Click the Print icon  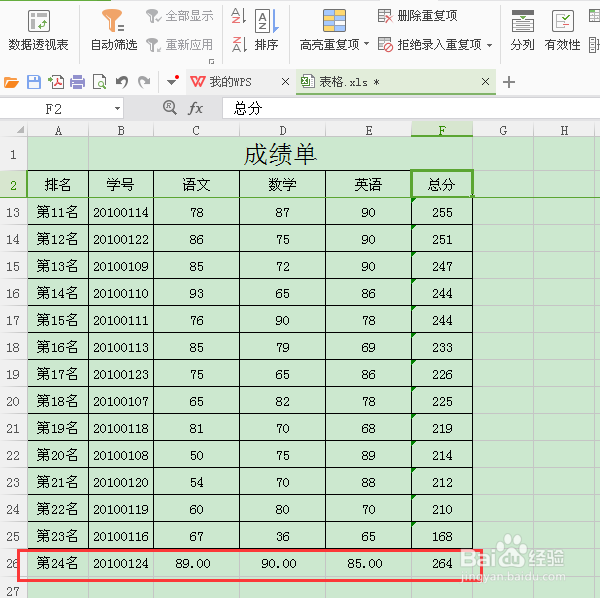(x=77, y=82)
